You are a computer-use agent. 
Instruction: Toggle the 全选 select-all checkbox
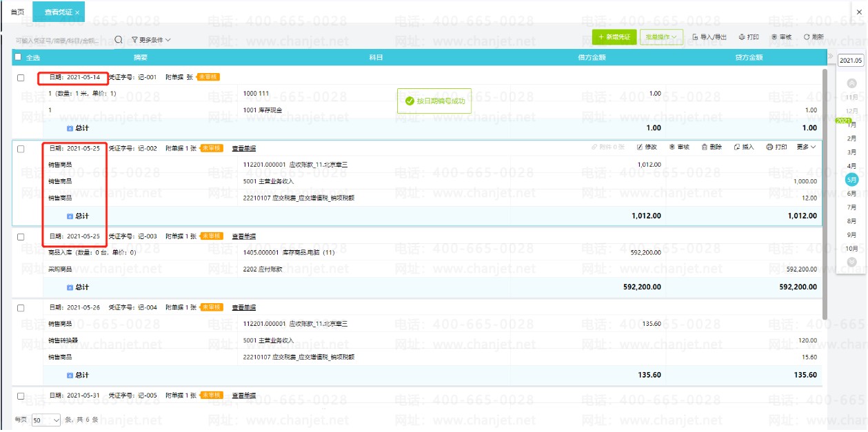[x=18, y=57]
